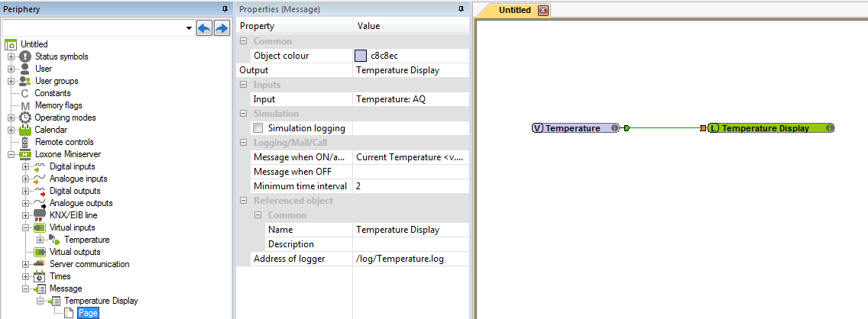Image resolution: width=868 pixels, height=319 pixels.
Task: Click the Minimum time interval value field
Action: point(410,186)
